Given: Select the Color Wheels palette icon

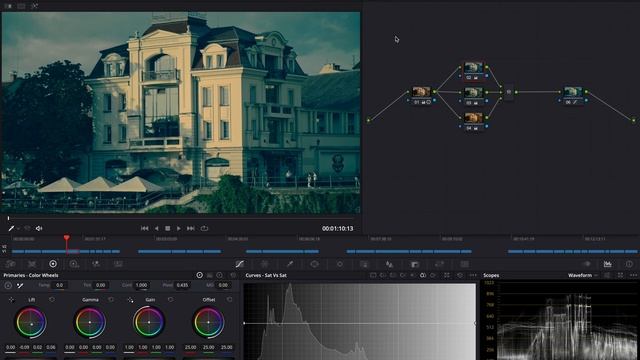Looking at the screenshot, I should [x=53, y=264].
